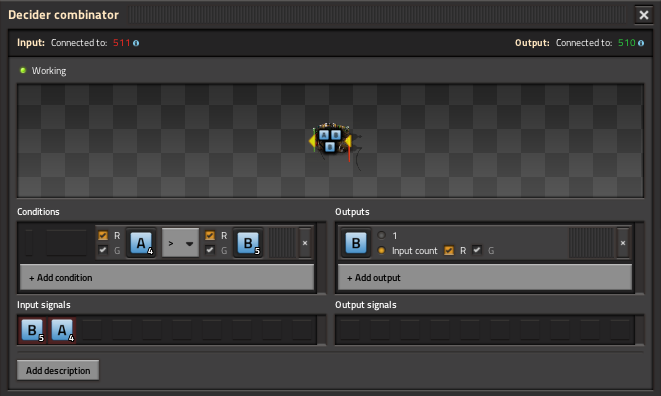Click signal B in the condition row
The height and width of the screenshot is (396, 661).
(248, 243)
